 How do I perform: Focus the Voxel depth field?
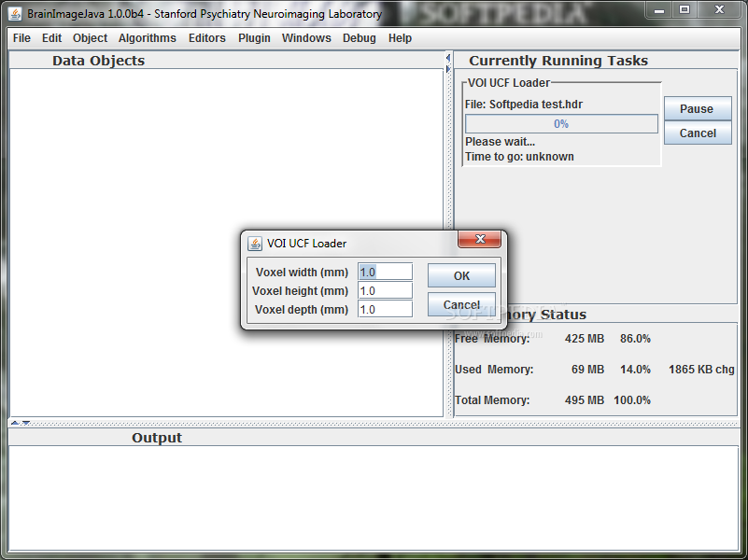[385, 309]
